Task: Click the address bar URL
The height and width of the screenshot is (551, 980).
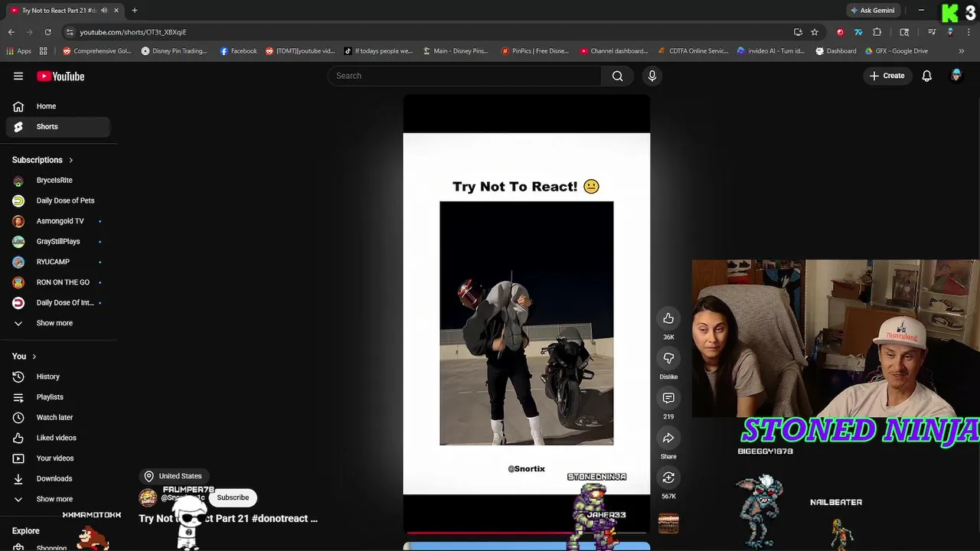Action: [133, 32]
